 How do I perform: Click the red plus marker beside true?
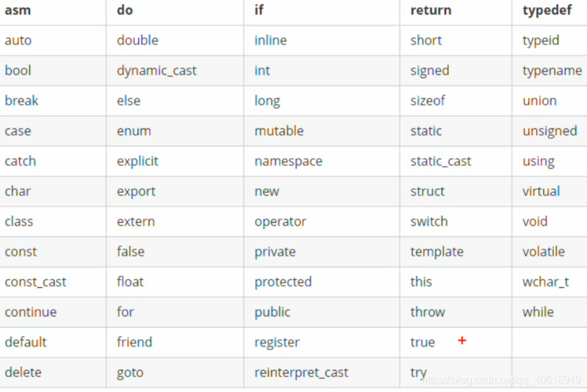click(462, 340)
